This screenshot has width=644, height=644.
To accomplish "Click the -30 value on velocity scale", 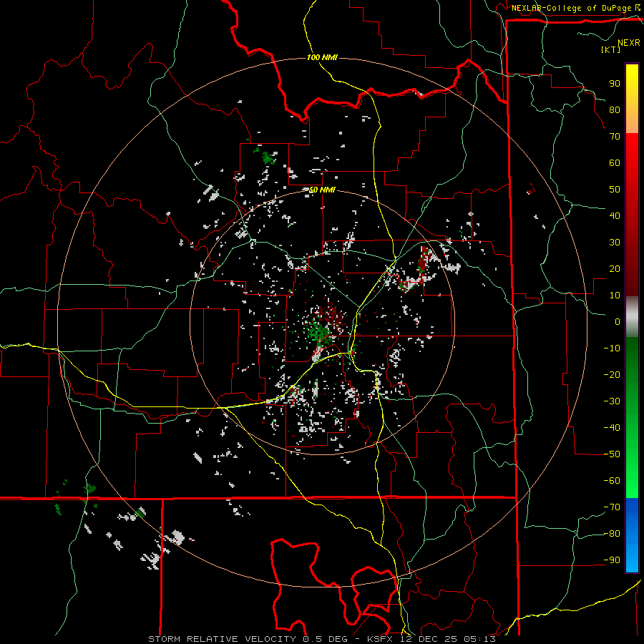I will point(612,401).
